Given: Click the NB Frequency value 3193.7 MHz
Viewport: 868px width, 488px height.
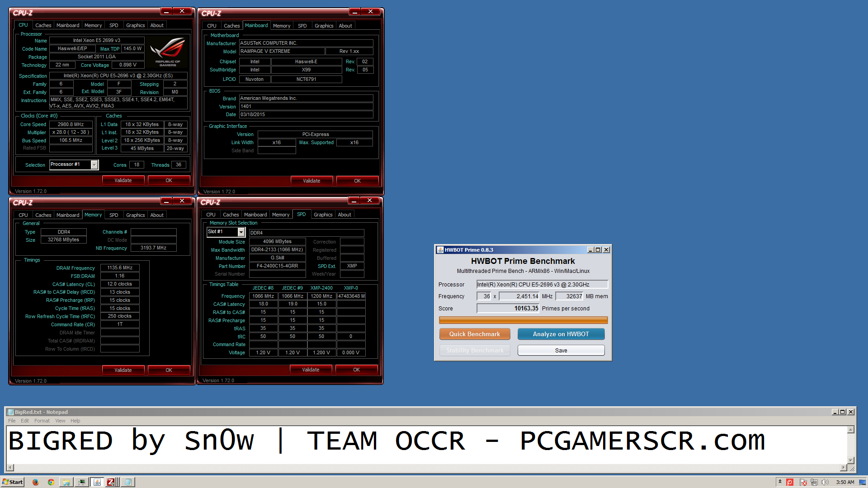Looking at the screenshot, I should tap(153, 248).
